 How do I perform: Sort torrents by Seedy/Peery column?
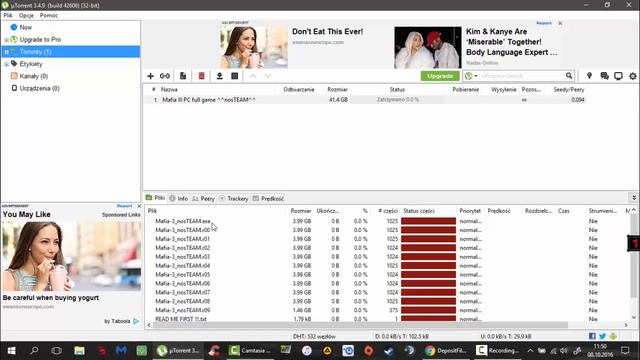(x=568, y=89)
